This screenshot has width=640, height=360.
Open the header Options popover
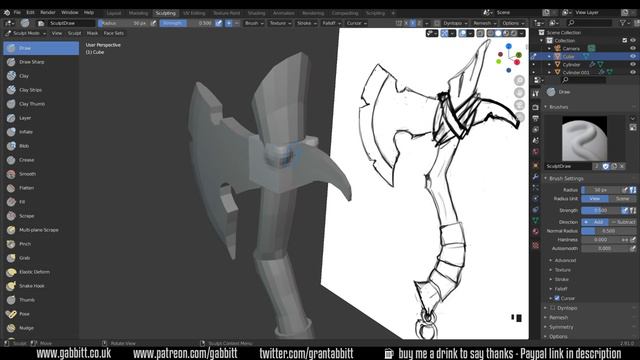pyautogui.click(x=513, y=23)
